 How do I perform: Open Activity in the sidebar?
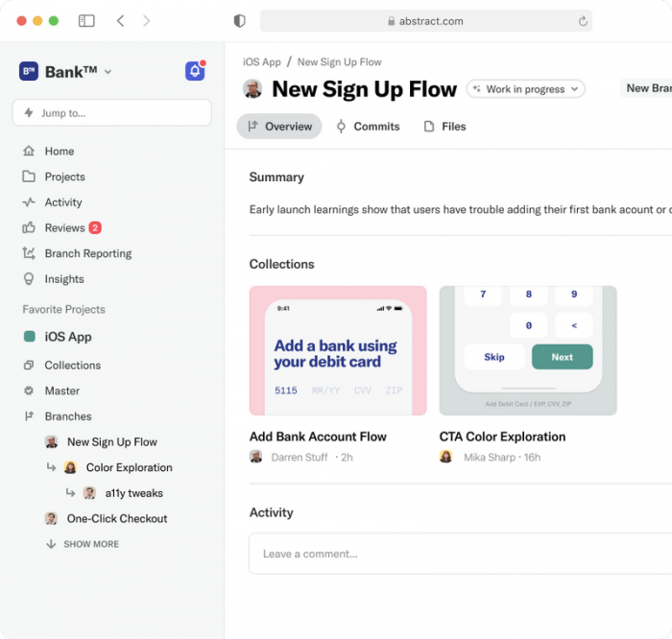pos(63,202)
